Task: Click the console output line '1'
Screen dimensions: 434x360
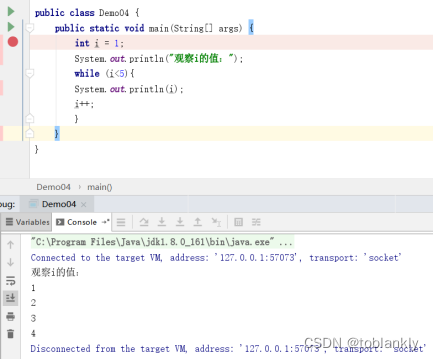Action: [x=33, y=288]
